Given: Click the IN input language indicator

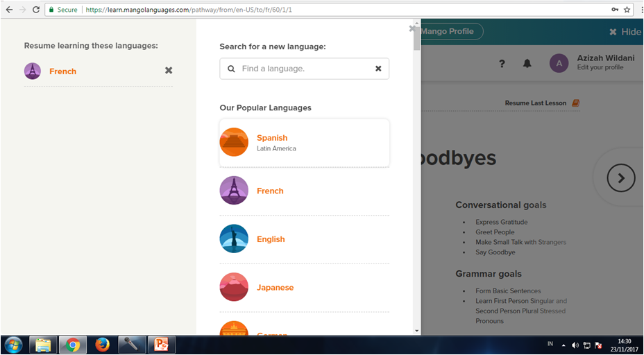Looking at the screenshot, I should (550, 344).
